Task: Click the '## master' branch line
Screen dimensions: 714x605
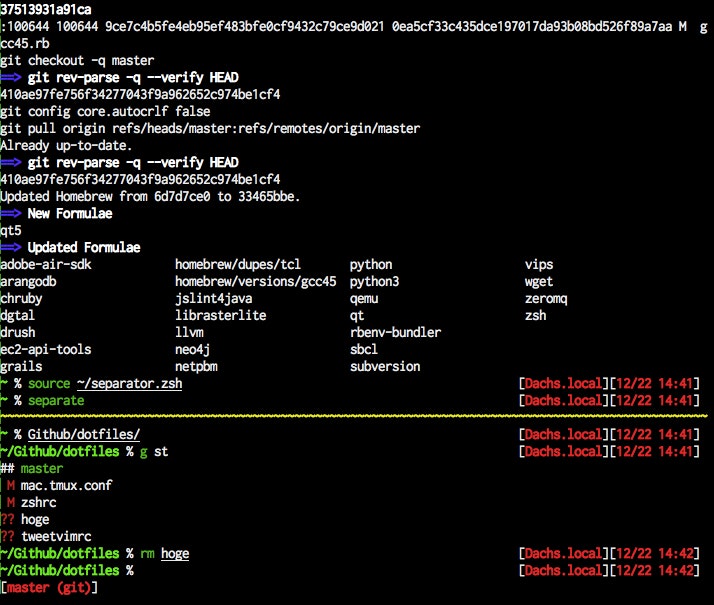Action: 31,468
